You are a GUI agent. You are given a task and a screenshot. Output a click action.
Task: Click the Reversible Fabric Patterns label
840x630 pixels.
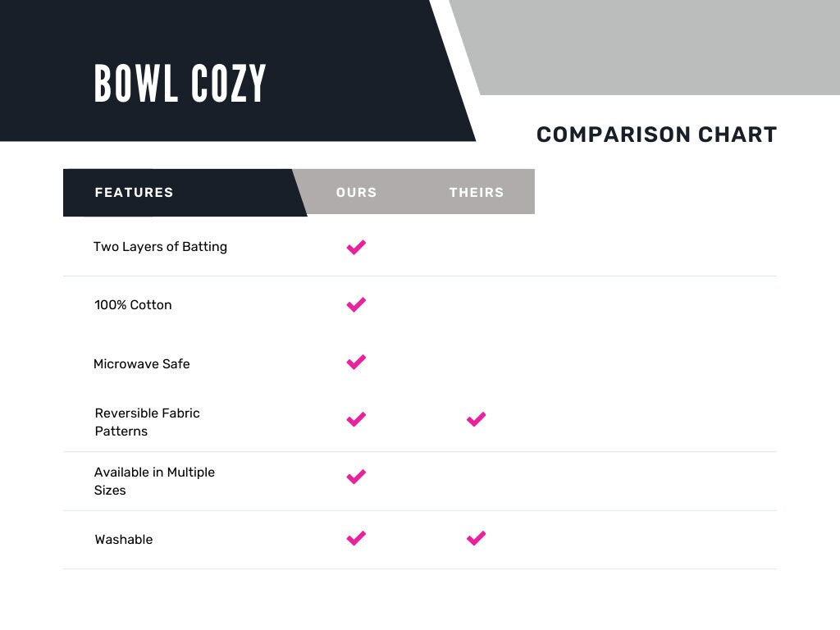click(147, 422)
